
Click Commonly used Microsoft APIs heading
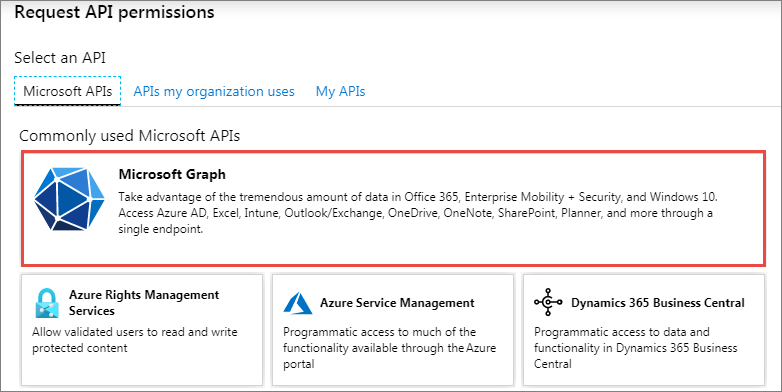[130, 136]
